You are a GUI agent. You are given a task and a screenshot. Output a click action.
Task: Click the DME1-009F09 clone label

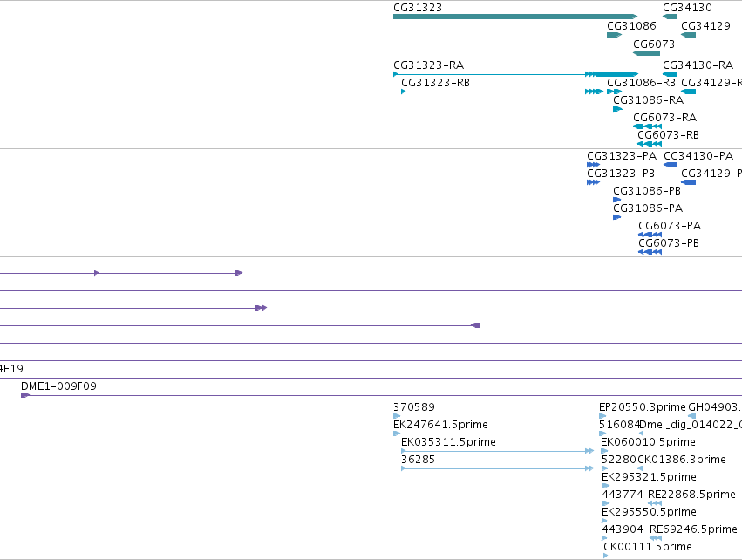pos(58,386)
